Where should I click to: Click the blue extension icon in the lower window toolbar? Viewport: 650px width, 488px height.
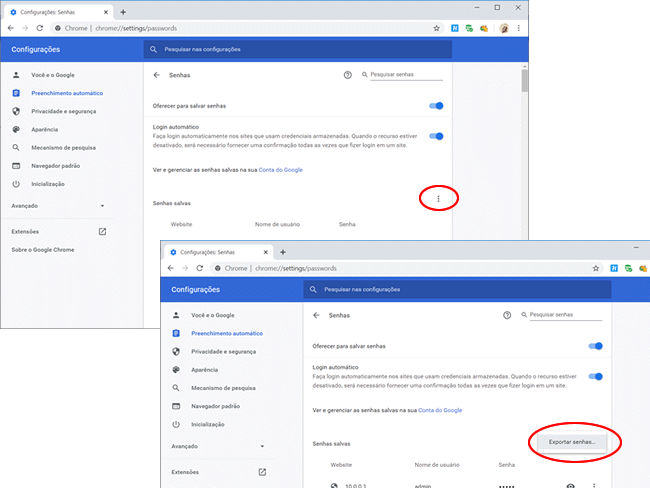(614, 268)
